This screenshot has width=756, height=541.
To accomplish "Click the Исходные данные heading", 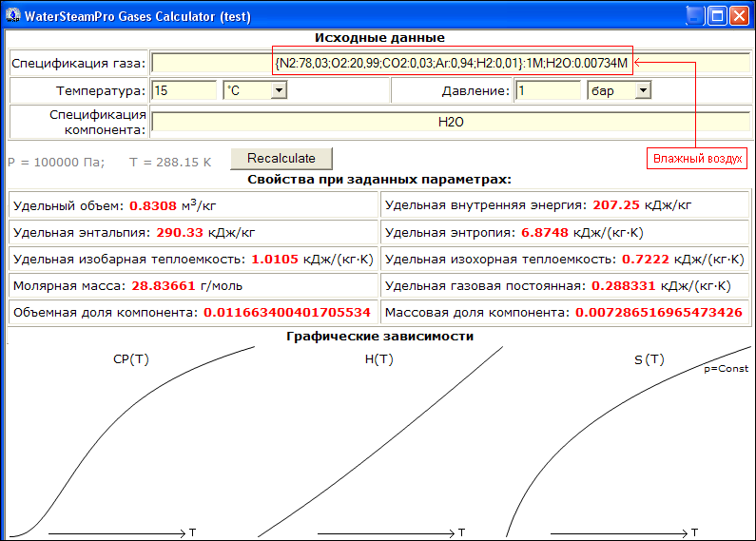I will point(379,38).
